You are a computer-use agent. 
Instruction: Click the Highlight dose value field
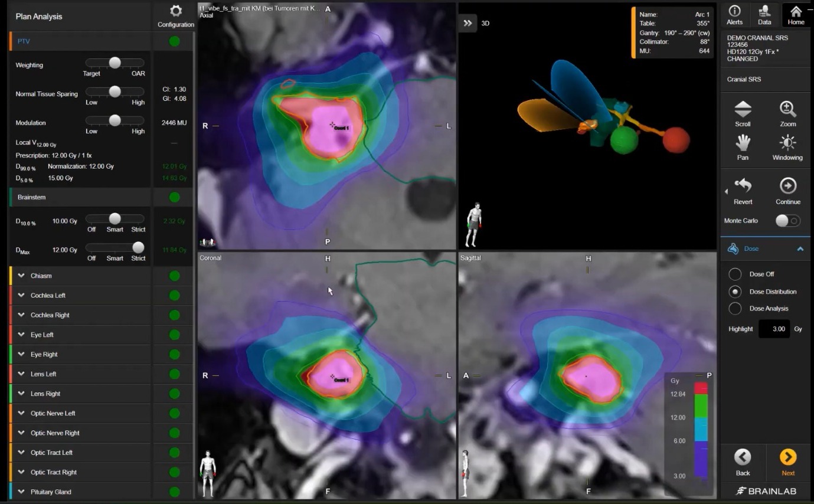tap(774, 329)
